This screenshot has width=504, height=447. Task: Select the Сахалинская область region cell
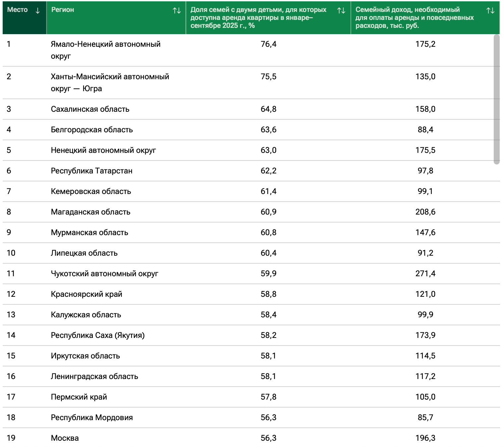pyautogui.click(x=90, y=109)
